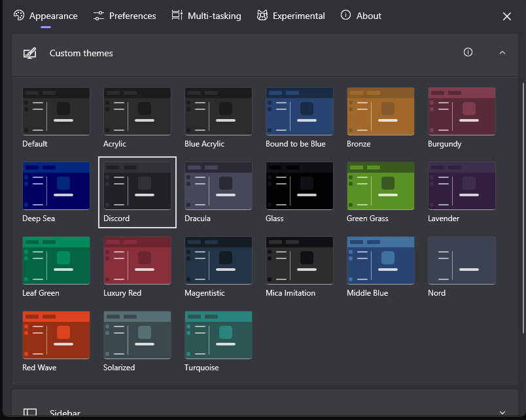Collapse the Custom themes section
The width and height of the screenshot is (526, 420).
[x=502, y=53]
